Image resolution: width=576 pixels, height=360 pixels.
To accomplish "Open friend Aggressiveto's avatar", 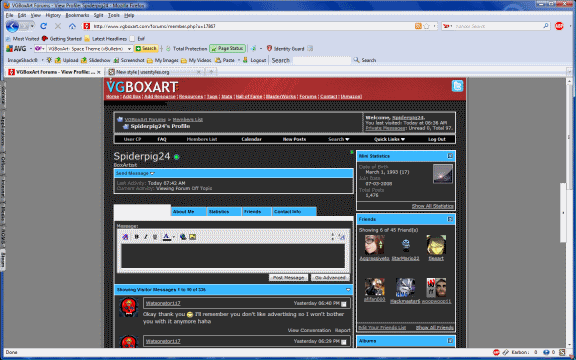I will coord(374,245).
